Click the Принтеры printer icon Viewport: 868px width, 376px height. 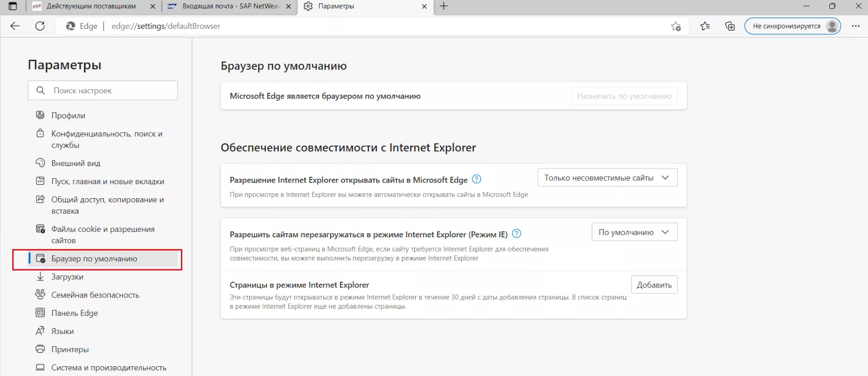tap(40, 349)
